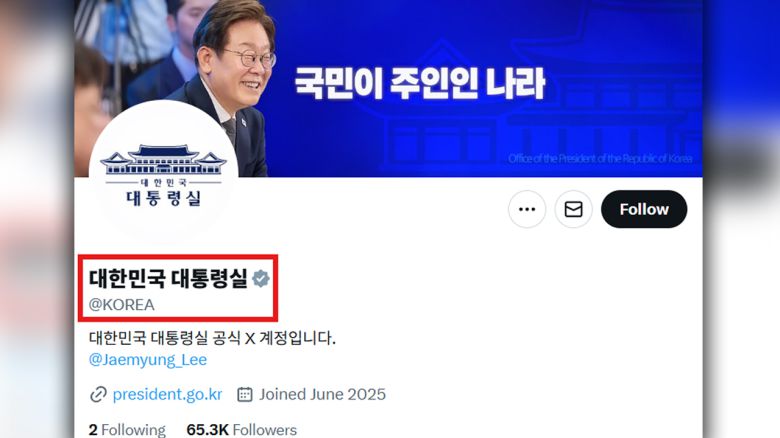This screenshot has width=780, height=438.
Task: Click the Joined June 2025 text
Action: [x=322, y=394]
